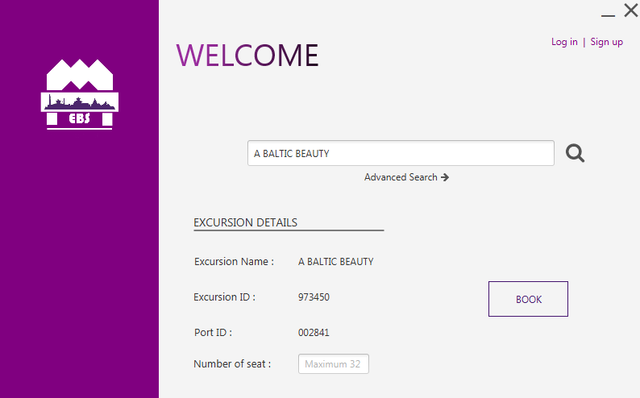Select the port ID value 002841
The image size is (640, 398).
(x=313, y=332)
